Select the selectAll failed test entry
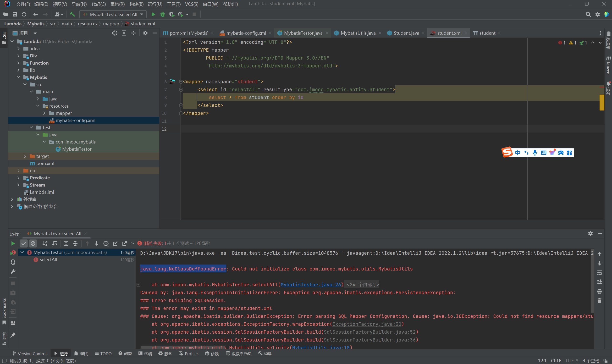 48,259
